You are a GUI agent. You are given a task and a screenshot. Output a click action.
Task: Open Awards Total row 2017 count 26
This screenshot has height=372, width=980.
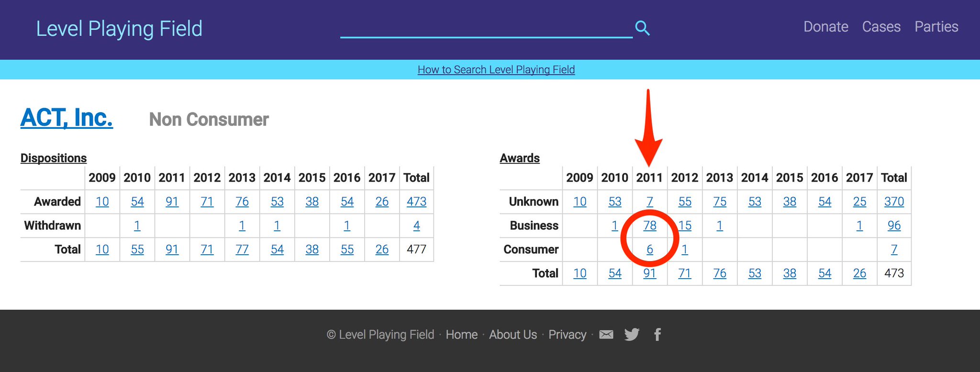pos(859,273)
